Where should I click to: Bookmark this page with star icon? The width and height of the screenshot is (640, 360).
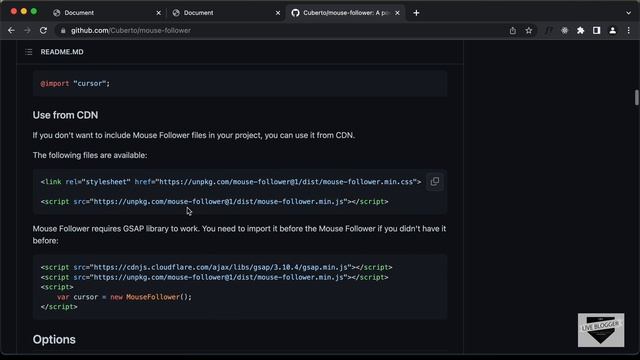tap(529, 31)
